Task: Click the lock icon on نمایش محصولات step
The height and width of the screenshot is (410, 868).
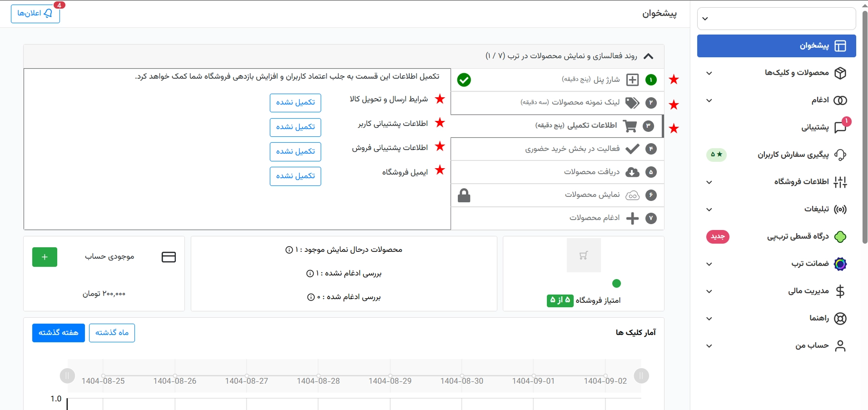Action: (x=465, y=195)
